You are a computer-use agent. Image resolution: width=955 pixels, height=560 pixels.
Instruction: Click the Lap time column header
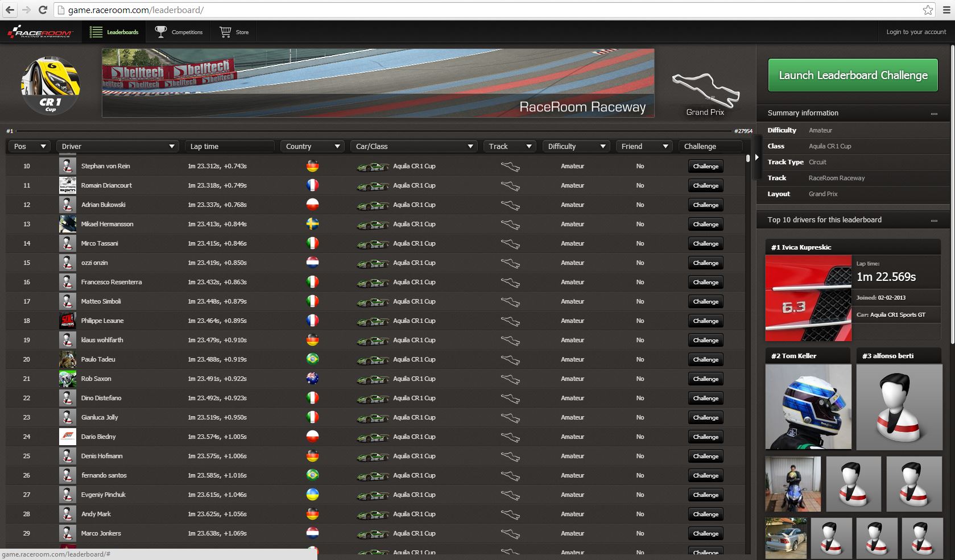tap(229, 147)
